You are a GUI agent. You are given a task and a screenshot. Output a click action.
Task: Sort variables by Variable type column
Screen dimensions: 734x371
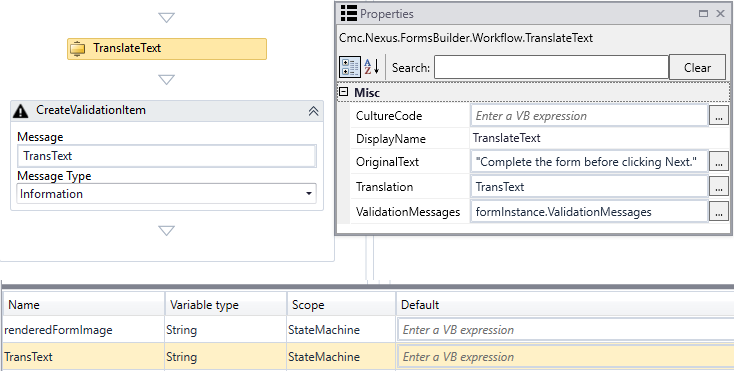pyautogui.click(x=226, y=305)
